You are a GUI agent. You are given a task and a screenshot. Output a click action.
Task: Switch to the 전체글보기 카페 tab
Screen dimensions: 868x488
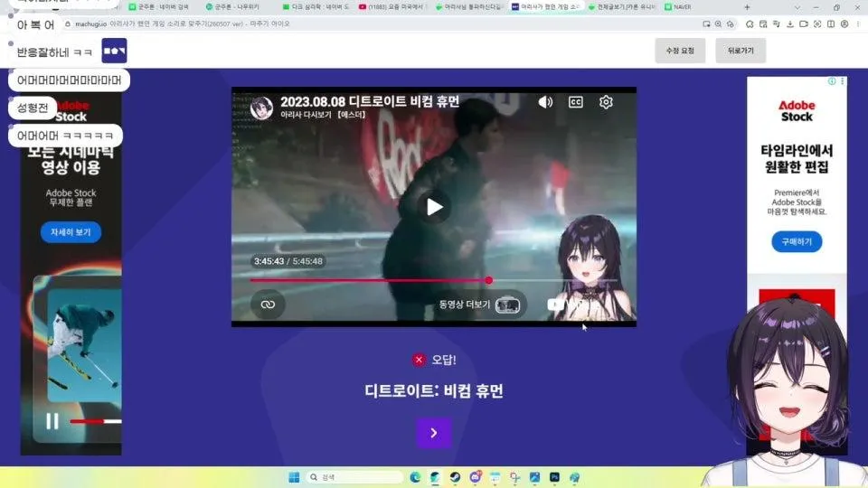(623, 6)
